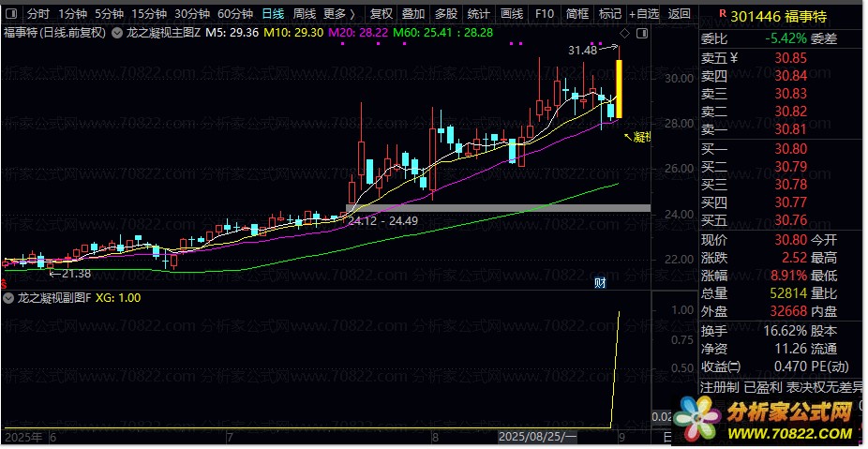The width and height of the screenshot is (868, 449).
Task: Click the M10: 29.30 moving average label
Action: 293,33
